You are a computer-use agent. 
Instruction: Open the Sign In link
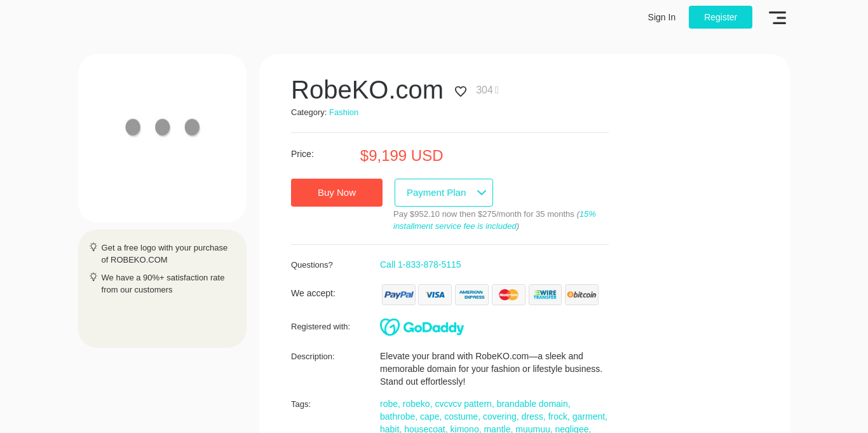click(661, 17)
